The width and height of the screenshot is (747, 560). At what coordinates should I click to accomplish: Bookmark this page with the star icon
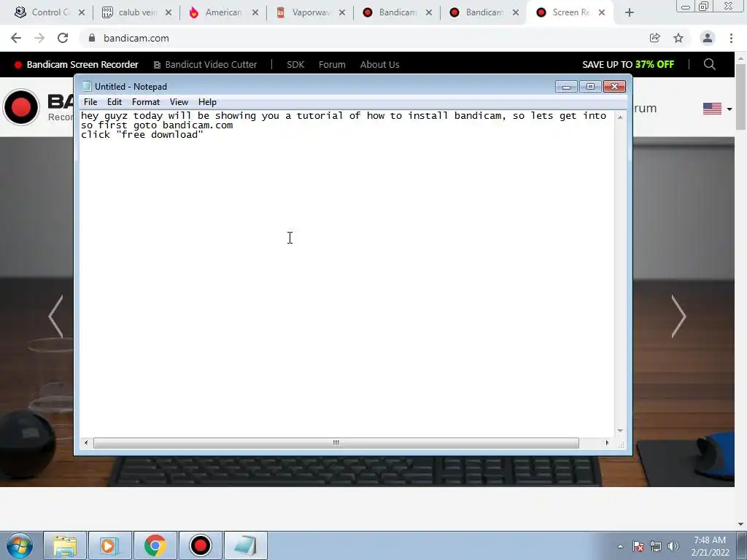pos(678,38)
